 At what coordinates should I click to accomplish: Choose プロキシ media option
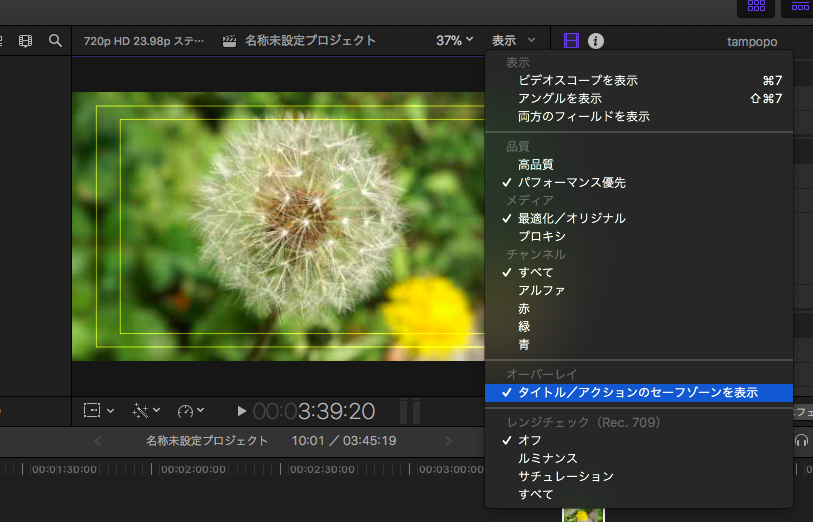click(x=541, y=236)
